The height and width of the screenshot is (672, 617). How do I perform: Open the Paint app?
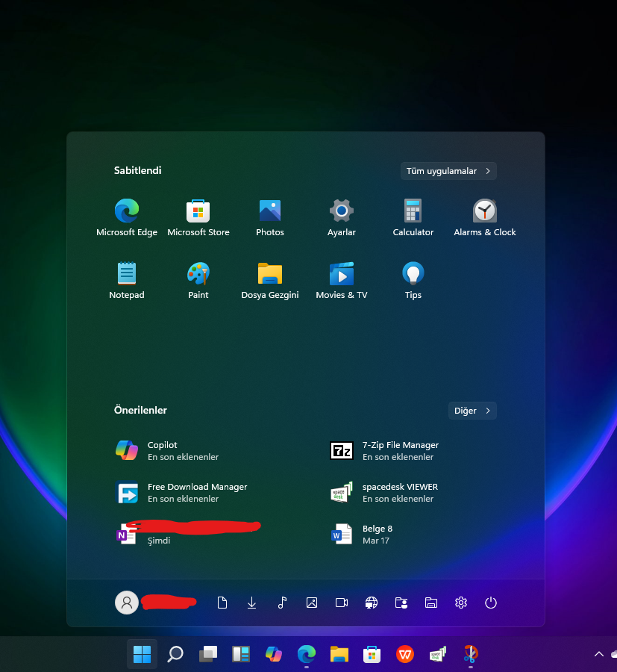[198, 281]
